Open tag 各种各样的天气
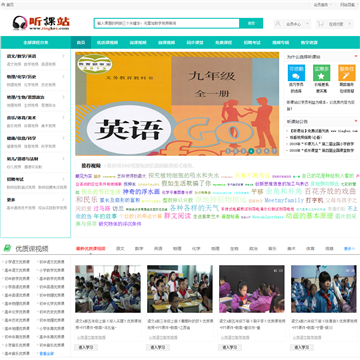This screenshot has width=360, height=360. tap(194, 208)
